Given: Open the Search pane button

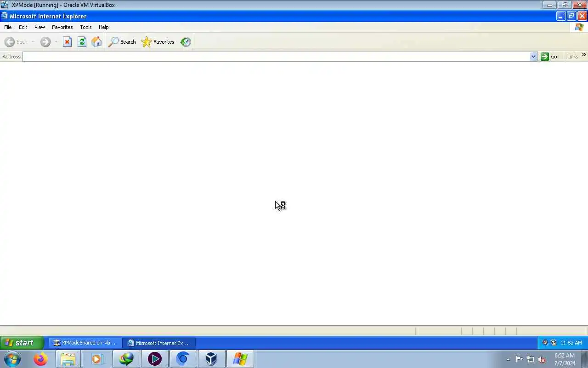Looking at the screenshot, I should pos(122,42).
